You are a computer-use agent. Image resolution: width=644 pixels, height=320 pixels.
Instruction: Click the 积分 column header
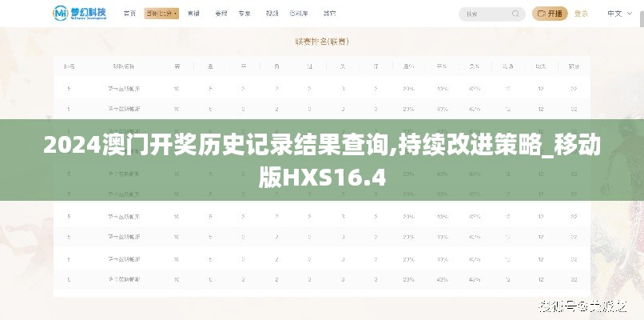(574, 66)
